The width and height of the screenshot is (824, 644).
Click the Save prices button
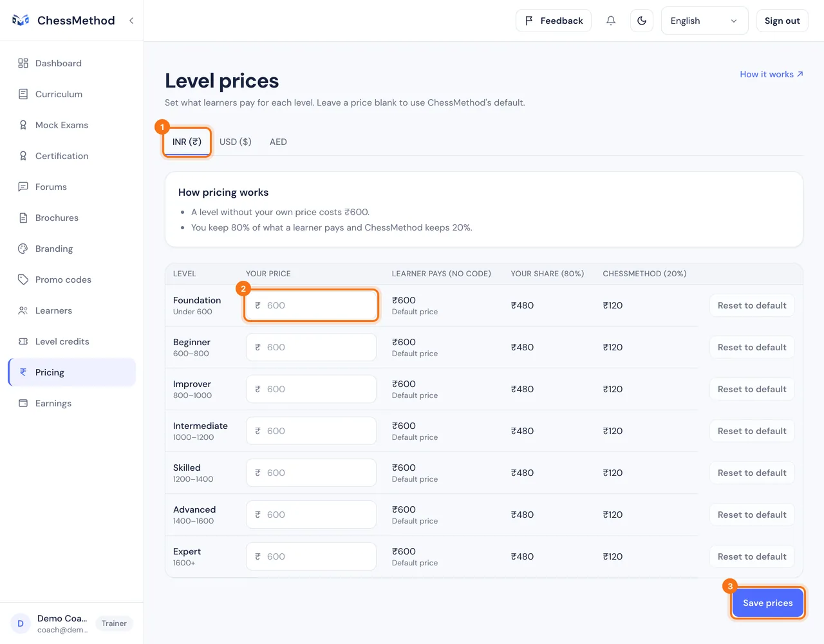click(x=768, y=603)
